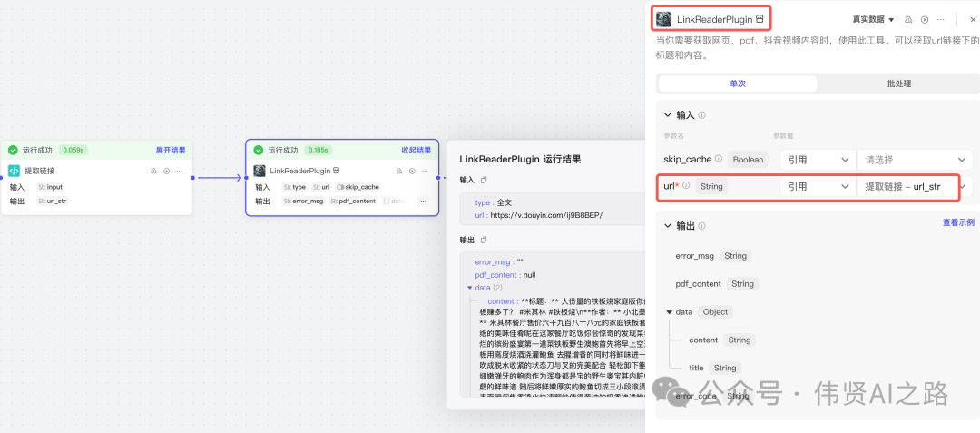Run the LinkReaderPlugin node via play icon

(412, 172)
